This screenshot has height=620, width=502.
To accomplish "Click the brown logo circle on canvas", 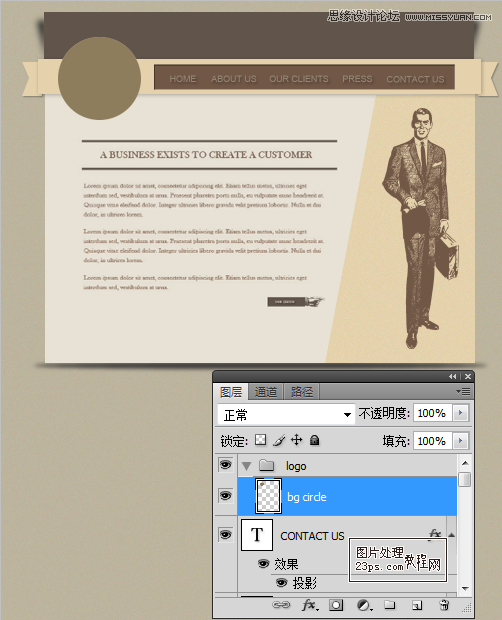I will coord(99,78).
